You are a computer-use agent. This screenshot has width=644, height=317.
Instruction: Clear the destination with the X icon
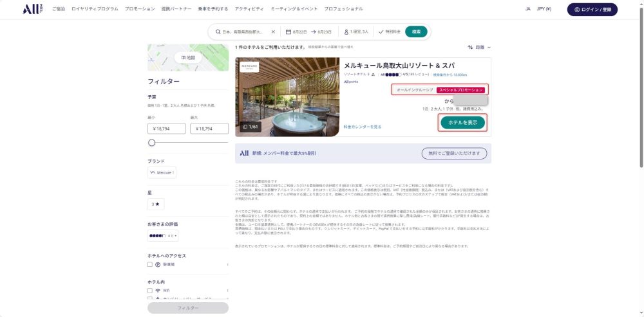click(x=272, y=32)
